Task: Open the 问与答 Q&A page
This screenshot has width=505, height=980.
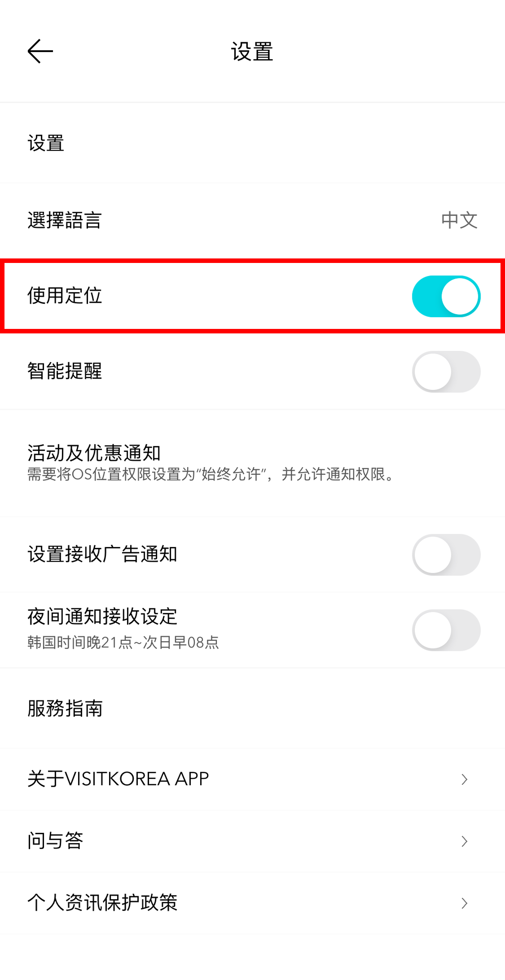Action: point(55,841)
